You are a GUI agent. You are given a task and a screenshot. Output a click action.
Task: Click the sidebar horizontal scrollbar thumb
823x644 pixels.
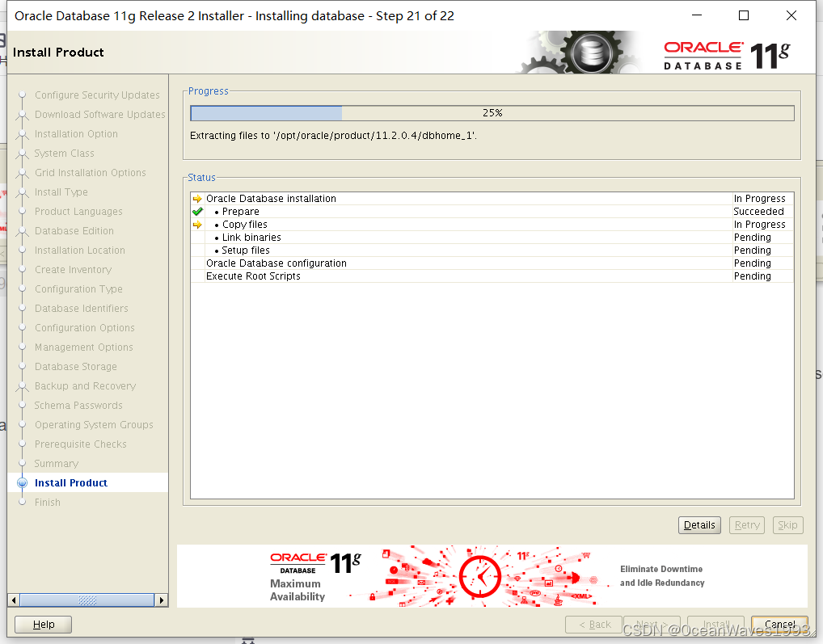click(87, 600)
